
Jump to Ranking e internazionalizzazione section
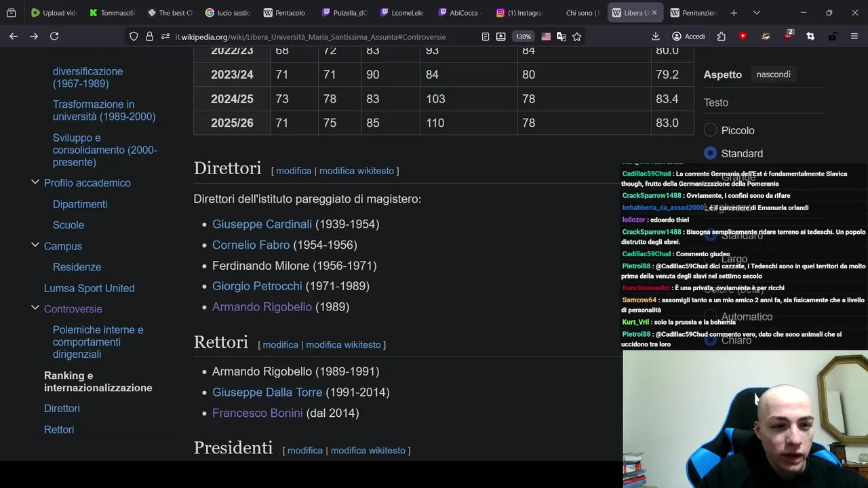click(98, 382)
